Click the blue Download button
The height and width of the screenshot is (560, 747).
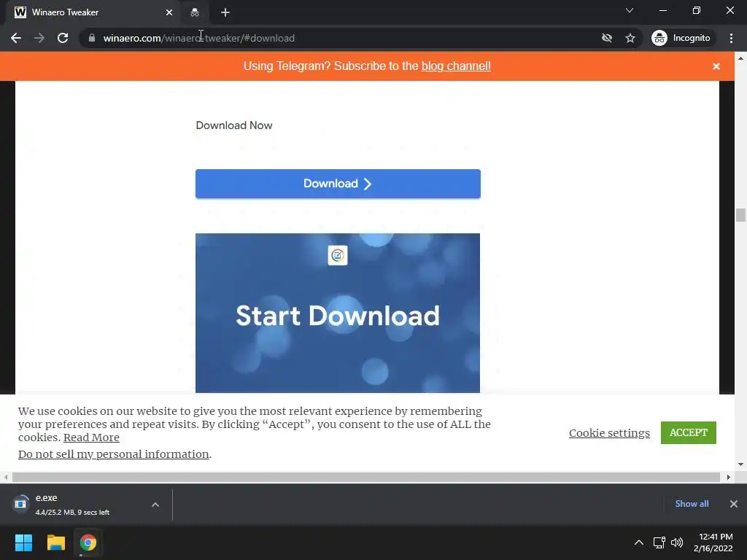(x=338, y=184)
